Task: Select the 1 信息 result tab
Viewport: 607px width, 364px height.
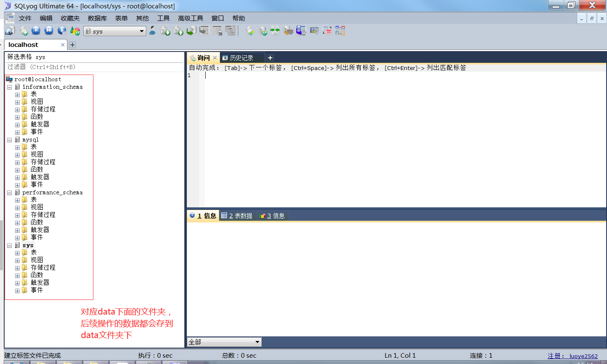Action: pos(203,216)
